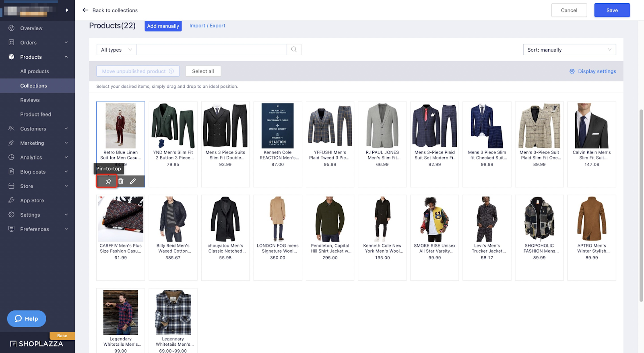The height and width of the screenshot is (353, 644).
Task: Select the Levi's Men's Trucker Jacket thumbnail
Action: point(487,219)
